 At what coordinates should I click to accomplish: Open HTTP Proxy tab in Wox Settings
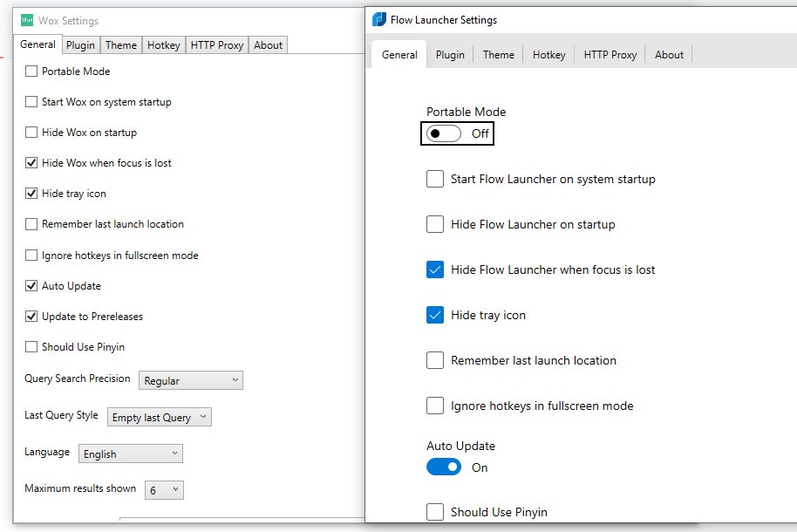pyautogui.click(x=217, y=45)
